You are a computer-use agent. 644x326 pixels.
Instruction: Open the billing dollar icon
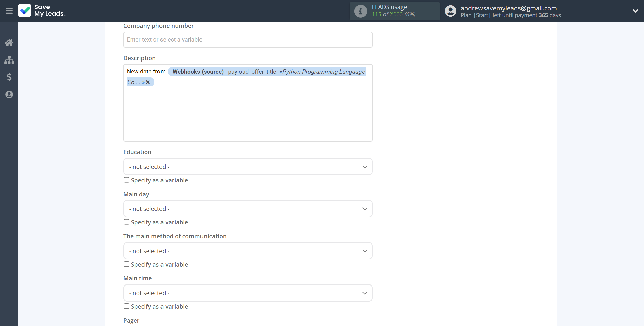click(x=9, y=77)
